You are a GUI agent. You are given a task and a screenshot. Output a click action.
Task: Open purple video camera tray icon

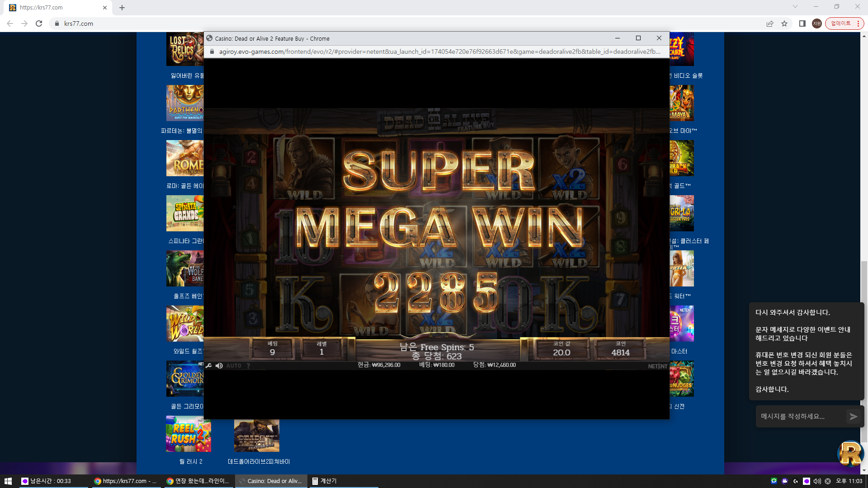[785, 481]
